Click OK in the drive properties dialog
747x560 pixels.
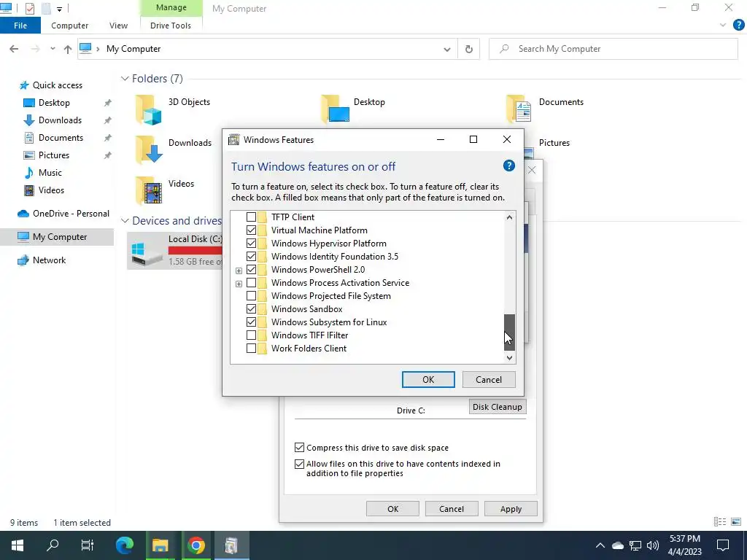[x=392, y=508]
